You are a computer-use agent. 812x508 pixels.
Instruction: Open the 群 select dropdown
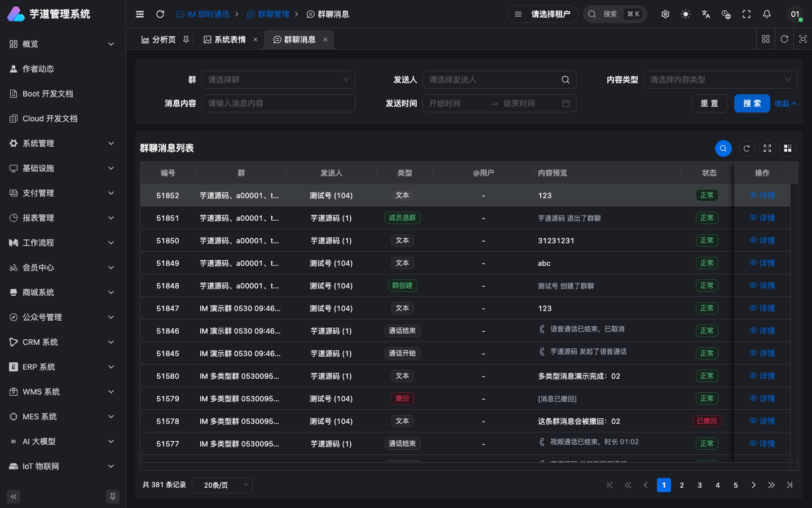279,80
